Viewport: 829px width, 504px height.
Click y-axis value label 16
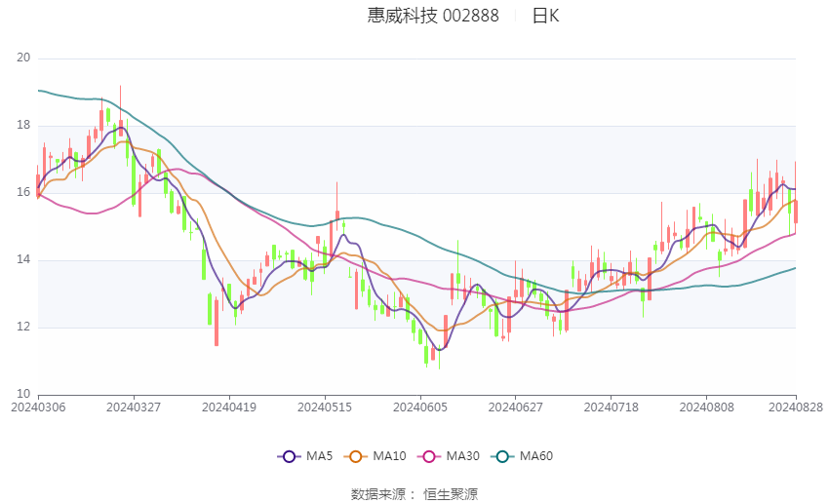click(23, 192)
